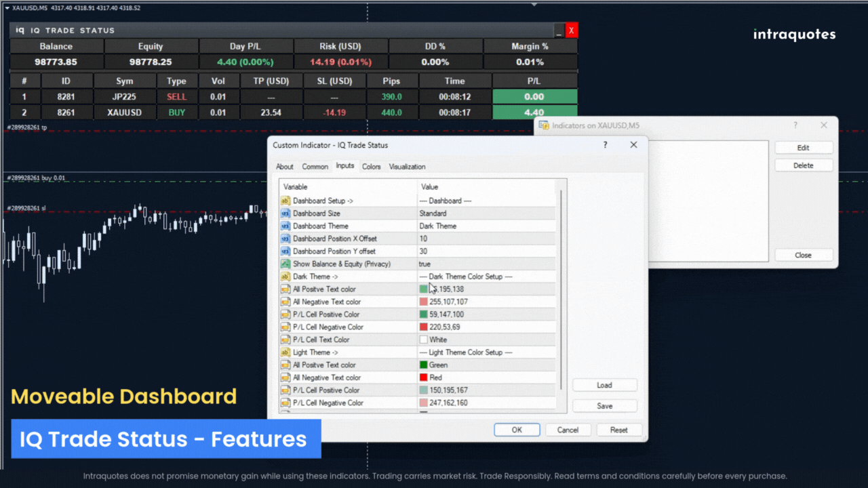Click the Margin % header cell
868x488 pixels.
530,46
